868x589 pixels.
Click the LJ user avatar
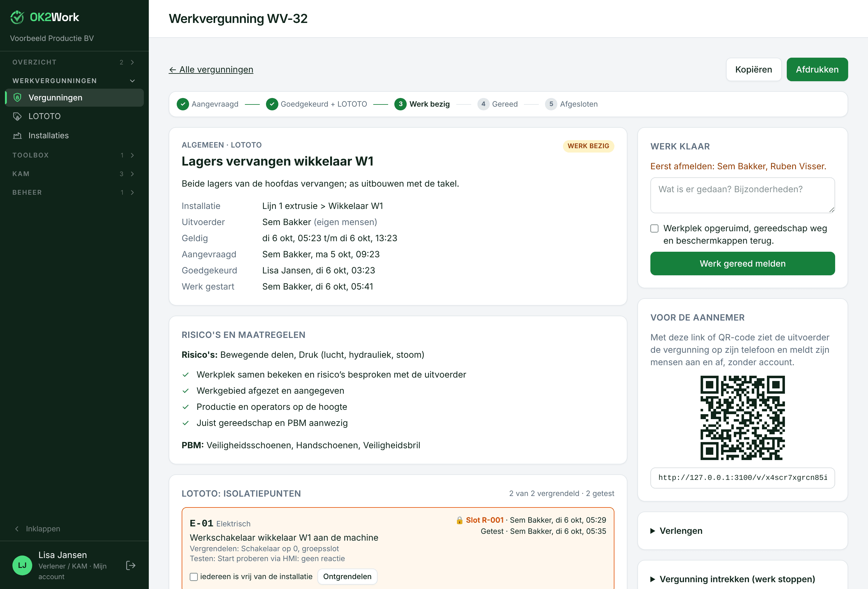click(x=22, y=565)
